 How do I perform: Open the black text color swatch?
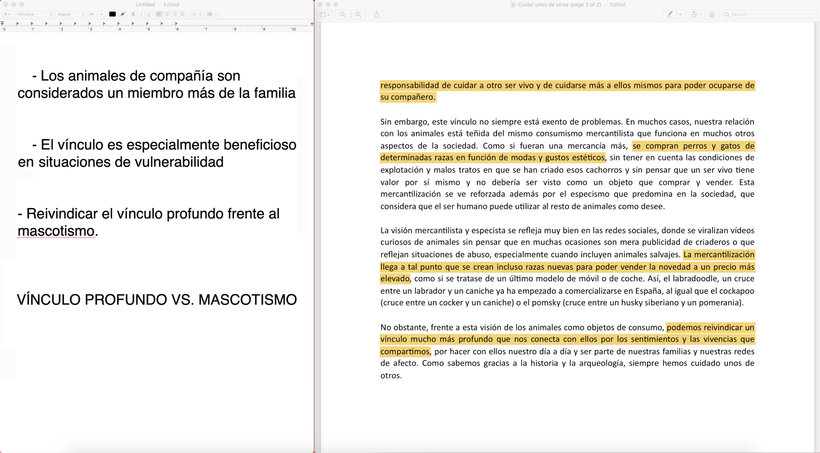(x=112, y=14)
